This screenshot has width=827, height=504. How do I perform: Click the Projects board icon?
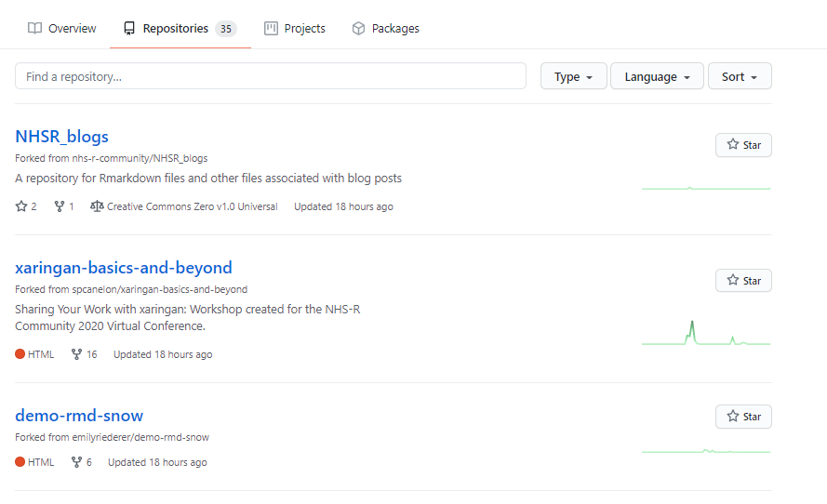tap(271, 29)
